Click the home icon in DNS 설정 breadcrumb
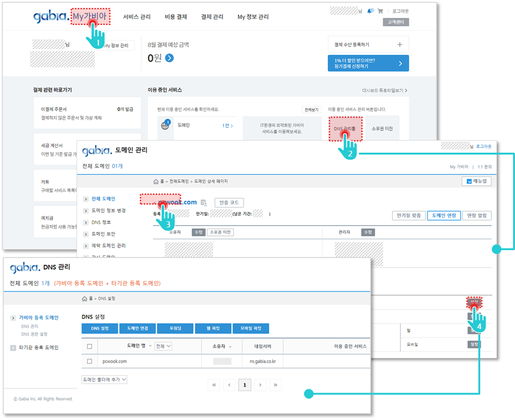Viewport: 515px width, 420px height. tap(85, 298)
